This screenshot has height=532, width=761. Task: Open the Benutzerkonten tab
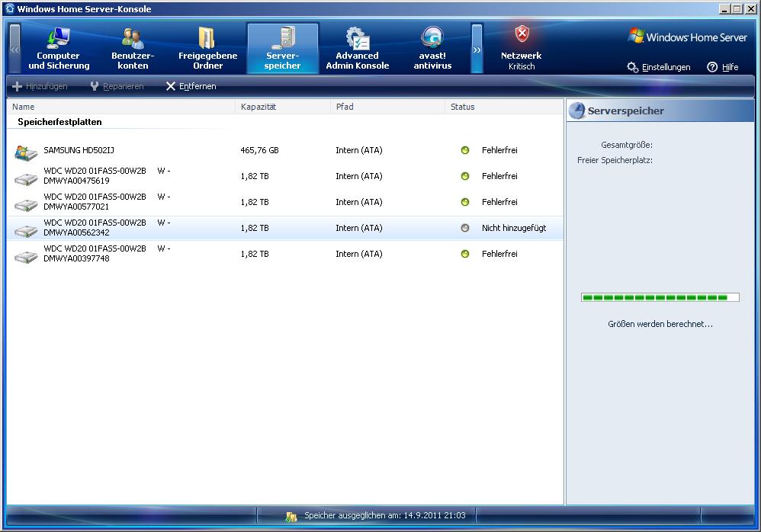pos(133,49)
